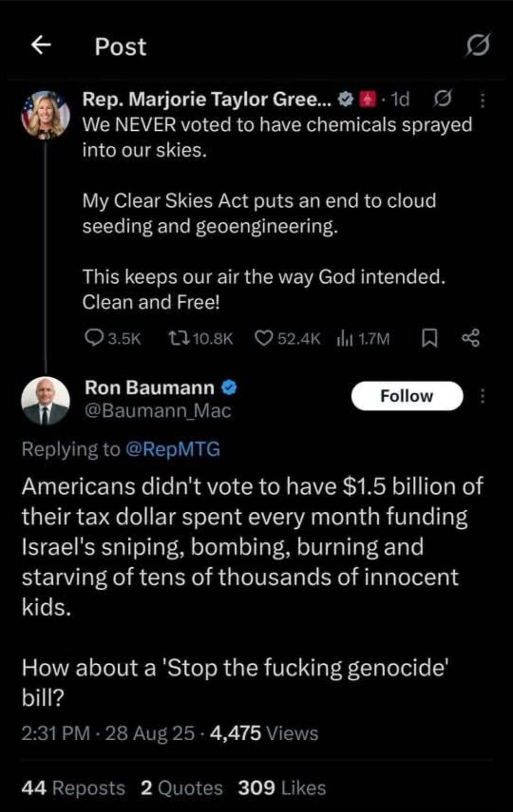Follow Ron Baumann
The image size is (513, 812).
coord(407,396)
